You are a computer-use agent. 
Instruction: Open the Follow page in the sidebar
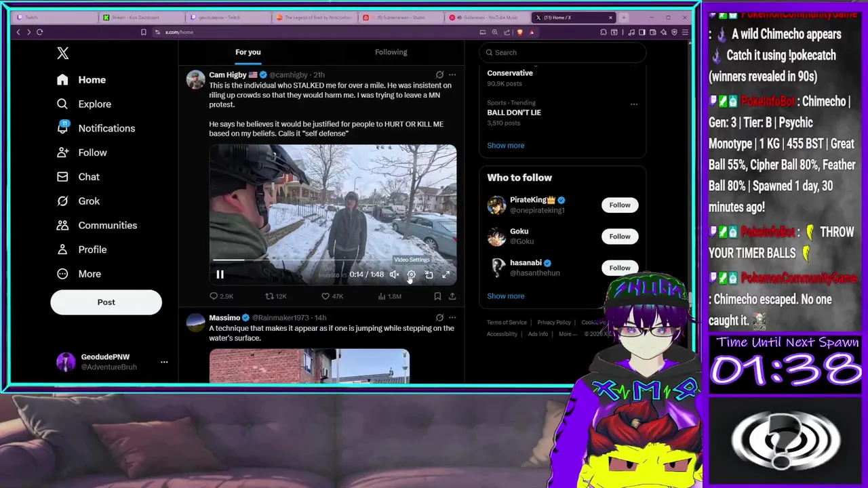coord(81,152)
